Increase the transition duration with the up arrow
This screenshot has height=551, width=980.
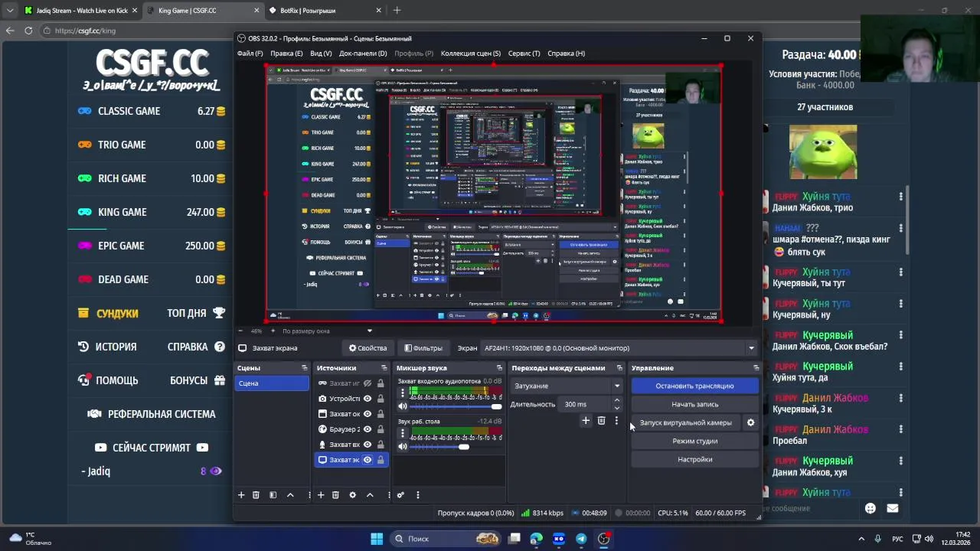pyautogui.click(x=617, y=400)
